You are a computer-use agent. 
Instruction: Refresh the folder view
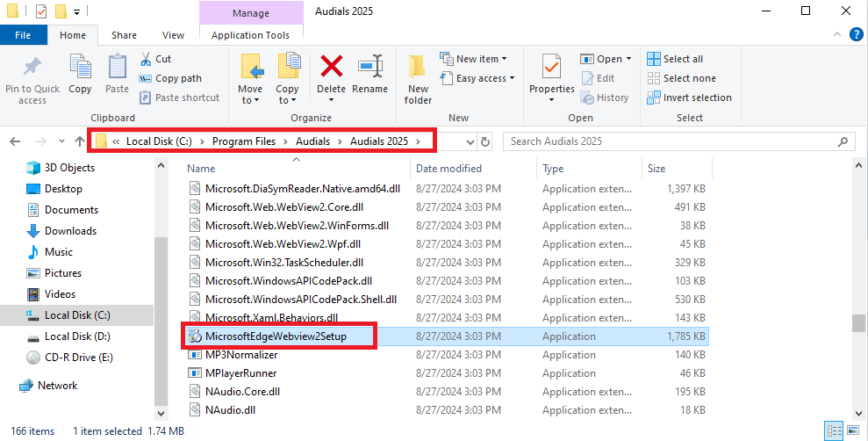(x=485, y=141)
